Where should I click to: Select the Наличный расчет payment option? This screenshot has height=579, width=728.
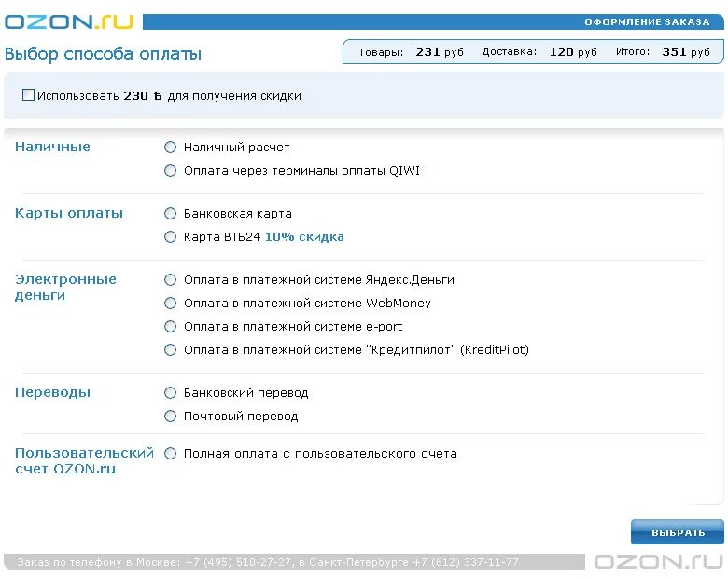171,148
